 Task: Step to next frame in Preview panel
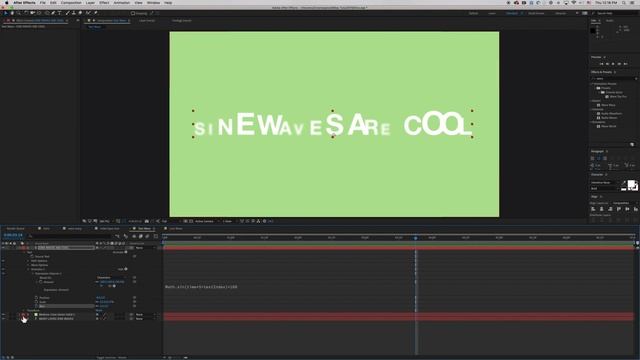click(x=619, y=64)
